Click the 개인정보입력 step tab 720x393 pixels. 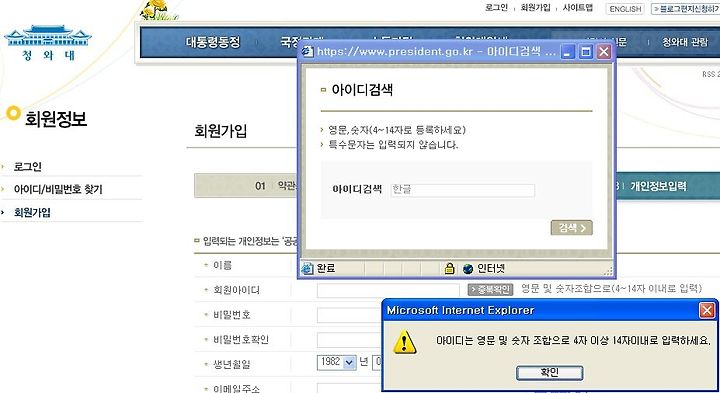click(658, 186)
